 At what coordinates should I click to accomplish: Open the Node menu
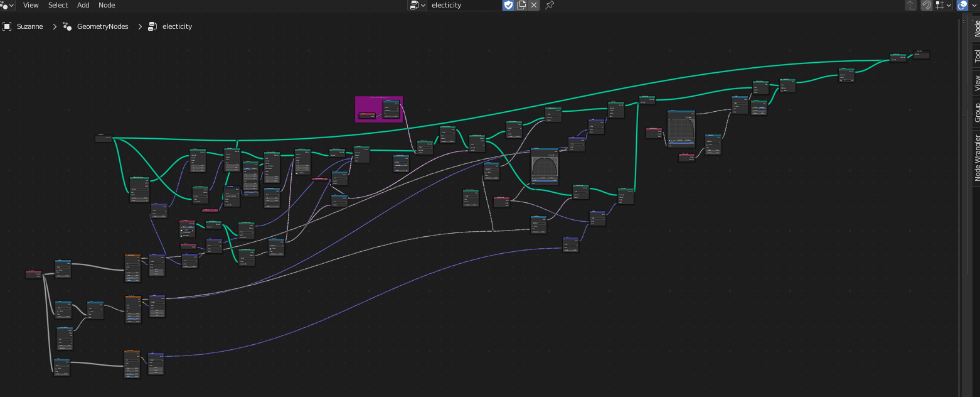coord(107,5)
